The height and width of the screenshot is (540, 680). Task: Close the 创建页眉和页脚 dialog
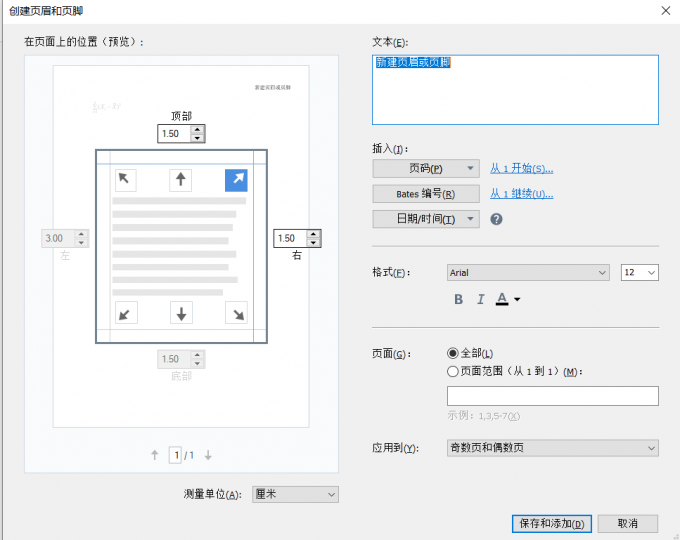click(x=666, y=10)
